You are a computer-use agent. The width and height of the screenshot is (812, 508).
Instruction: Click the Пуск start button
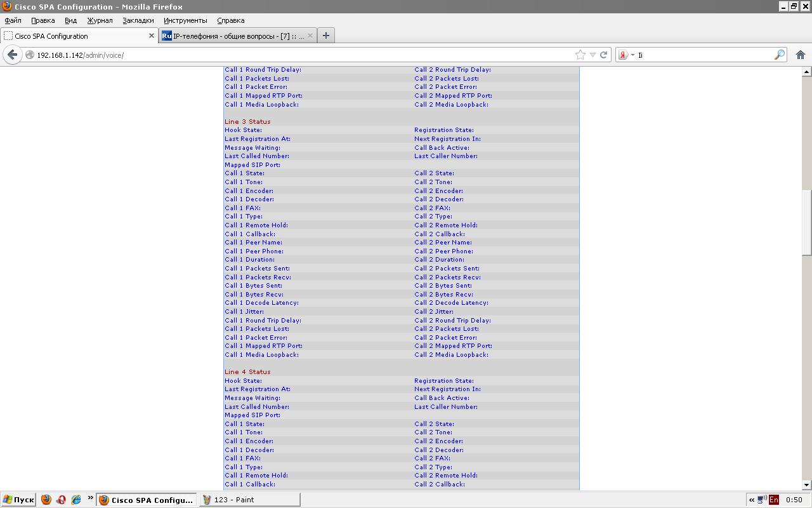pos(18,500)
